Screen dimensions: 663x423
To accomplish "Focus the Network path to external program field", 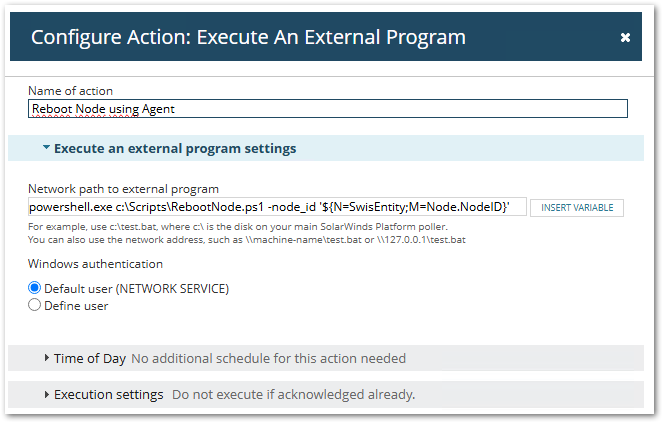I will pyautogui.click(x=277, y=207).
